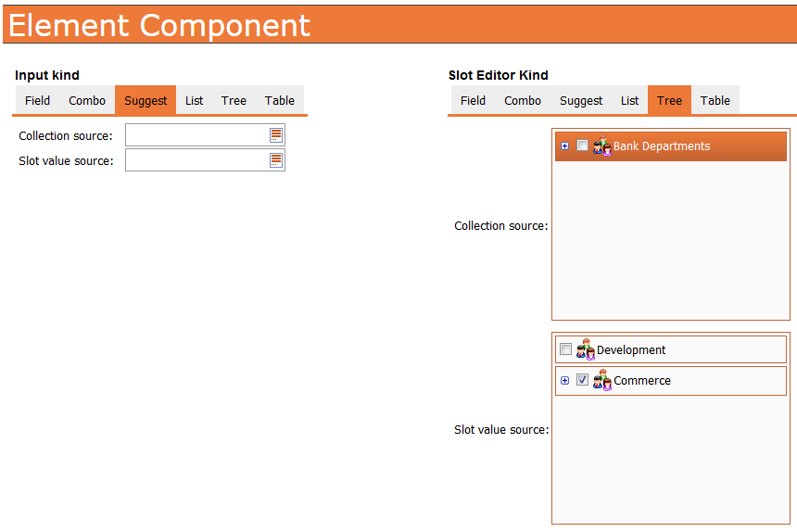The width and height of the screenshot is (797, 532).
Task: Focus the Slot value source text field
Action: tap(196, 160)
